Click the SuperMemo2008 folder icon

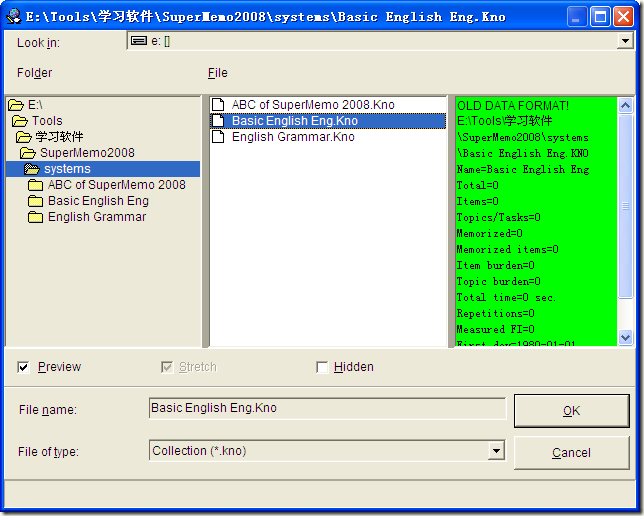click(28, 153)
